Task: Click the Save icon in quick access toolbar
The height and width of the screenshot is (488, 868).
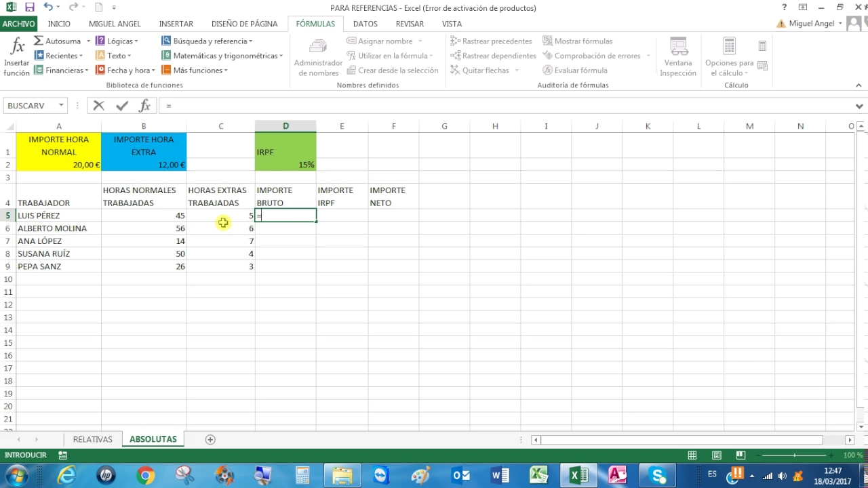Action: (29, 7)
